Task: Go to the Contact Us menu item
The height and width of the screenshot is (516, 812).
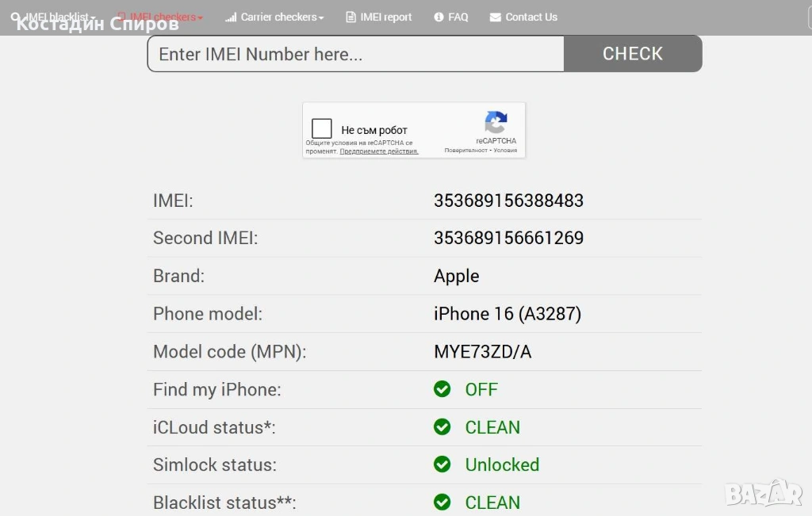Action: click(530, 17)
